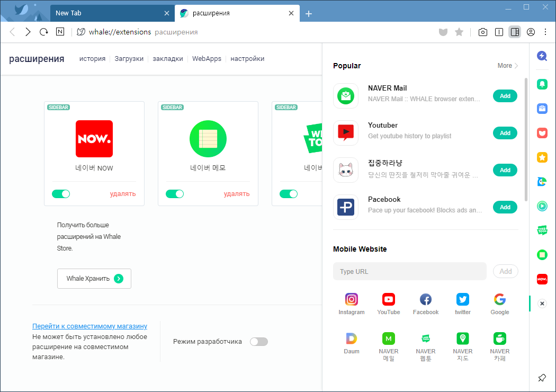The image size is (556, 392).
Task: Open Google mobile site shortcut
Action: pyautogui.click(x=500, y=304)
